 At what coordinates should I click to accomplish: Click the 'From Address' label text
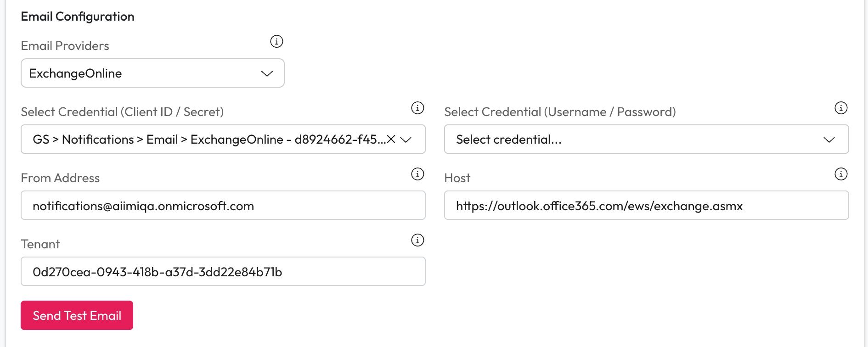coord(60,178)
